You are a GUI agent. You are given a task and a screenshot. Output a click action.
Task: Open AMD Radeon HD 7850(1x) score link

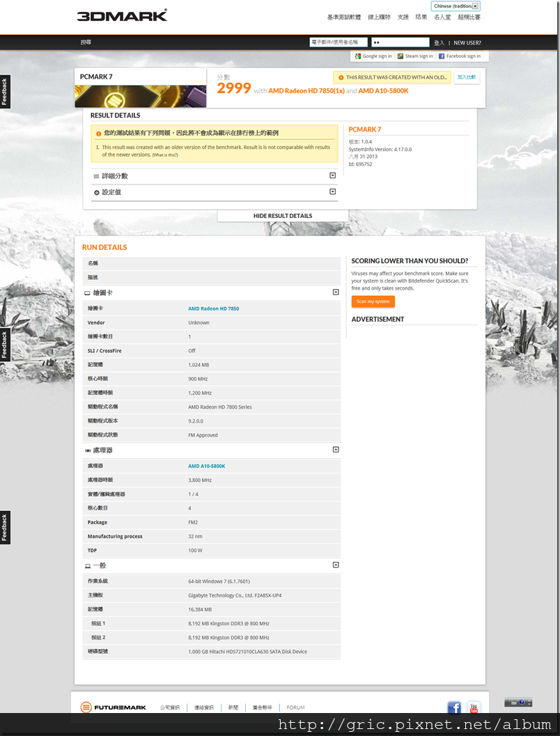tap(306, 91)
